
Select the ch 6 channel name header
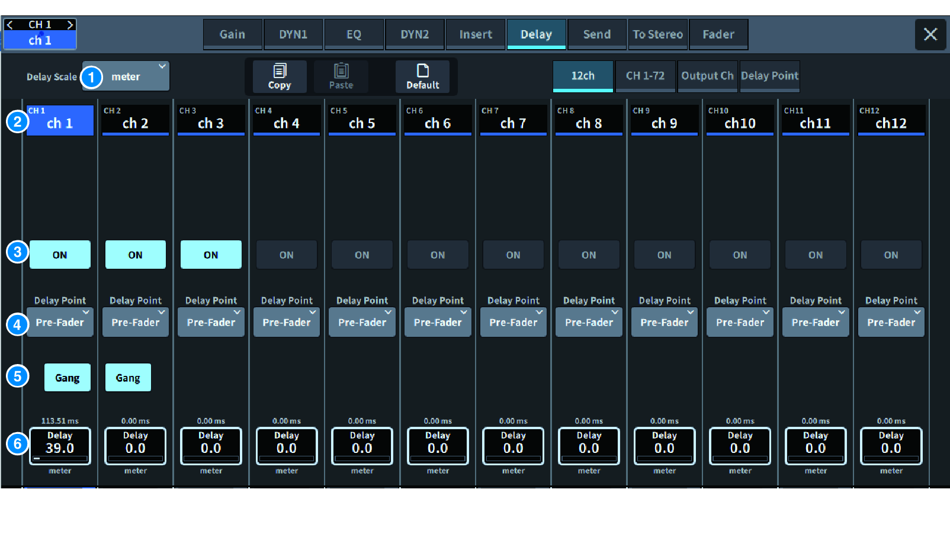click(x=438, y=120)
